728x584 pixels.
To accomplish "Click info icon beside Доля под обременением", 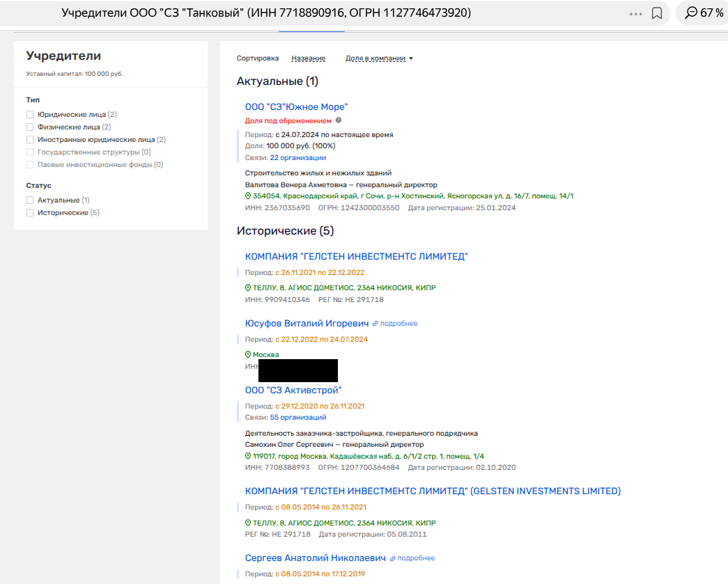I will tap(339, 120).
